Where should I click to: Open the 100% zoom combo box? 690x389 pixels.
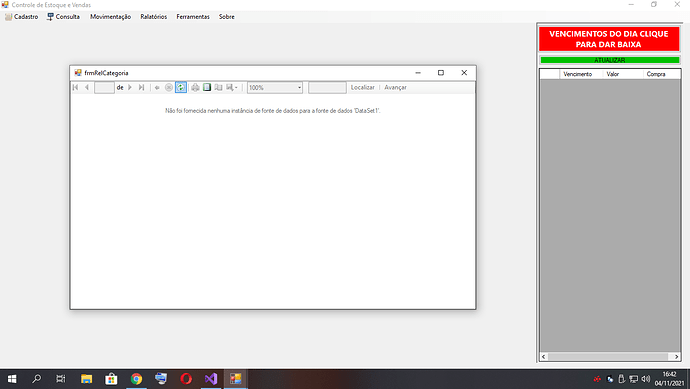(x=275, y=88)
